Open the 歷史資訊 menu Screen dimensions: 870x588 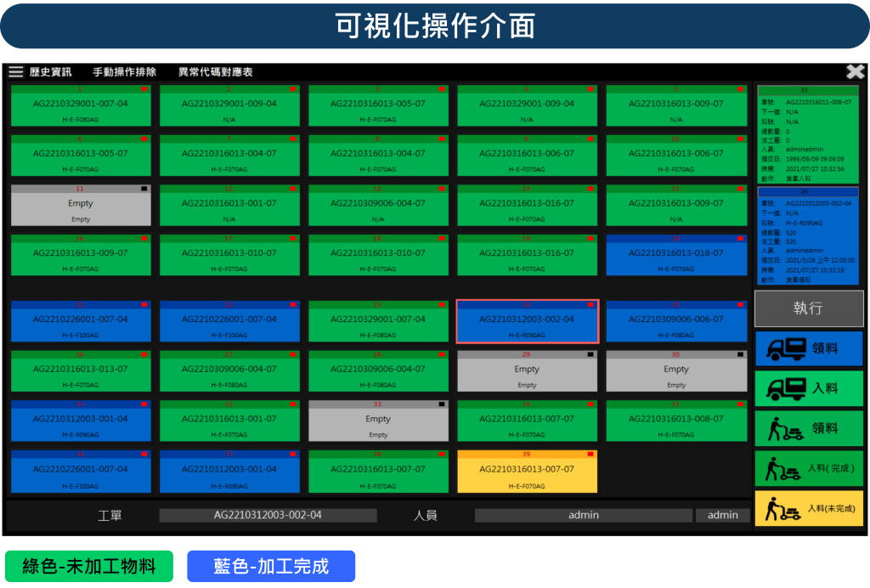click(x=50, y=72)
